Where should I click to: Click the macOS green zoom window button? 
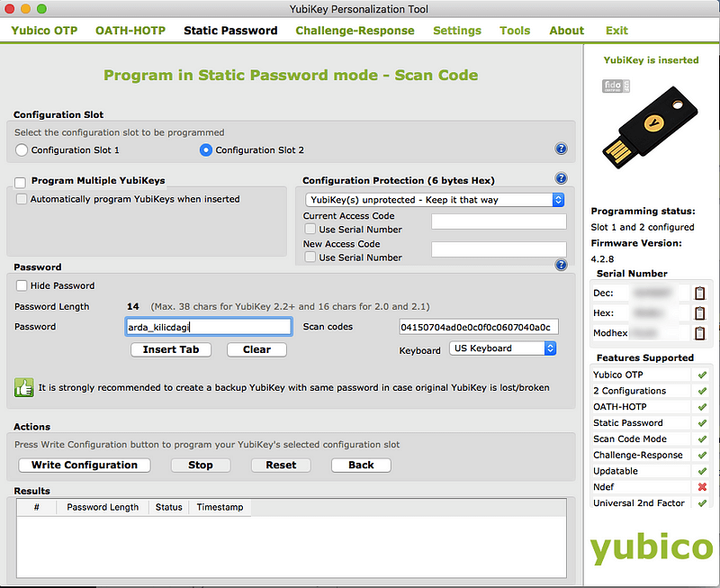pyautogui.click(x=41, y=9)
